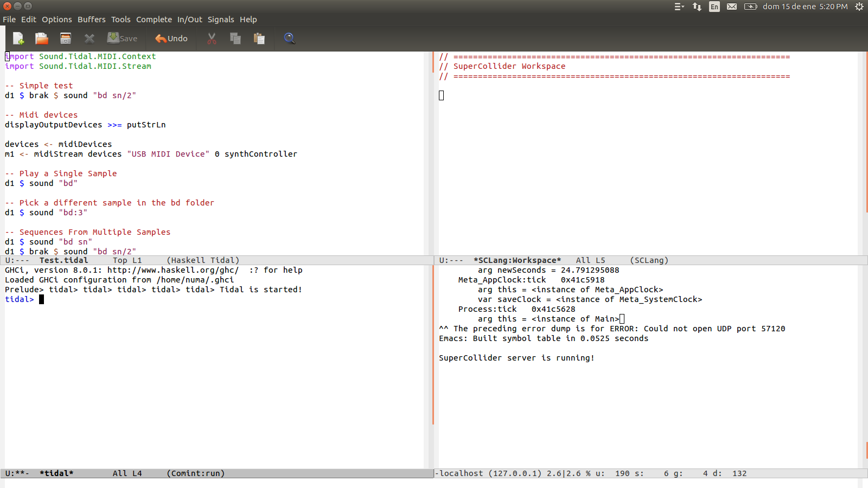868x488 pixels.
Task: Click the "devices <- midiDevices" line
Action: pyautogui.click(x=59, y=144)
